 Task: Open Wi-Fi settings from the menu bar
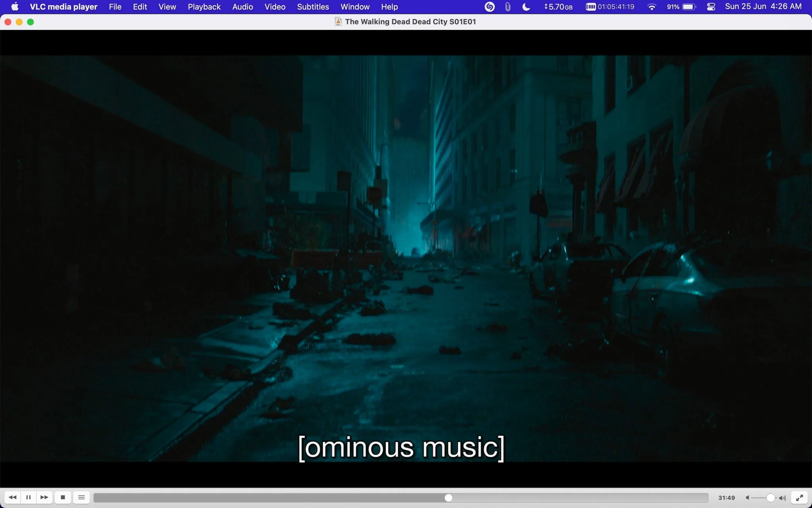651,7
